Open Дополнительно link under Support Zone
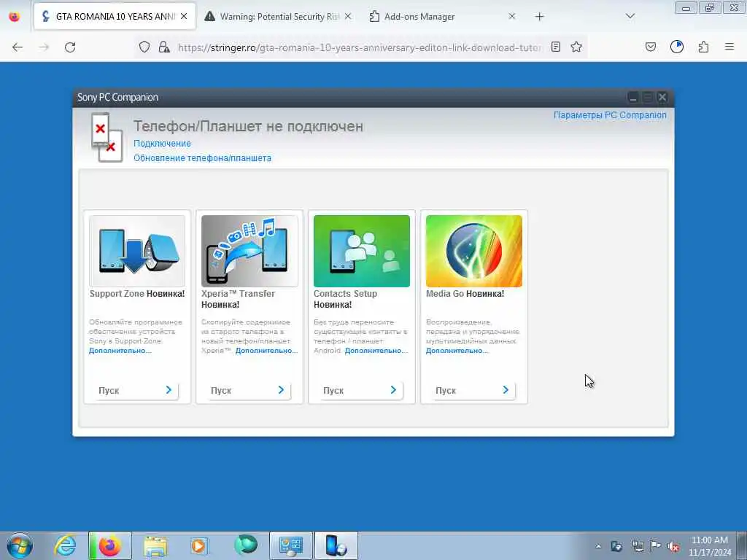Viewport: 747px width, 560px height. point(120,351)
